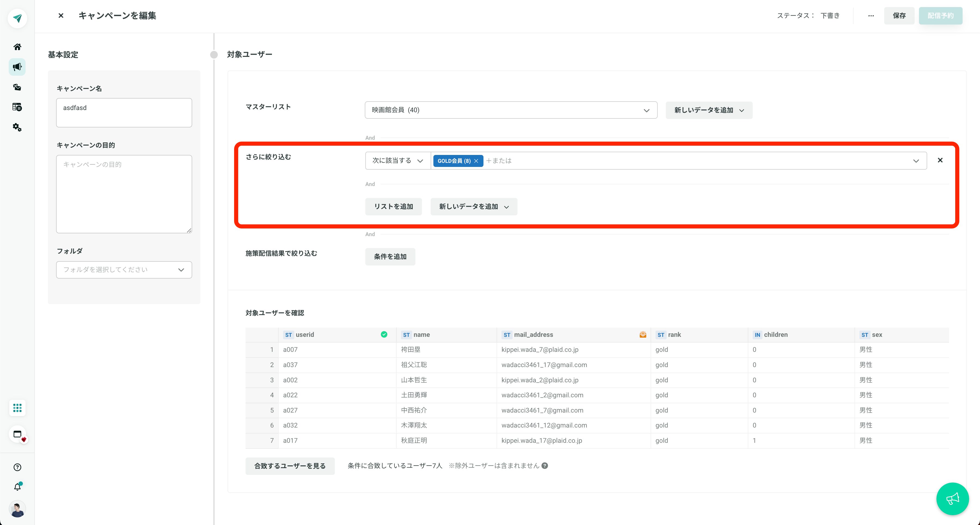The image size is (980, 525).
Task: Open the settings gears sidebar icon
Action: pos(17,127)
